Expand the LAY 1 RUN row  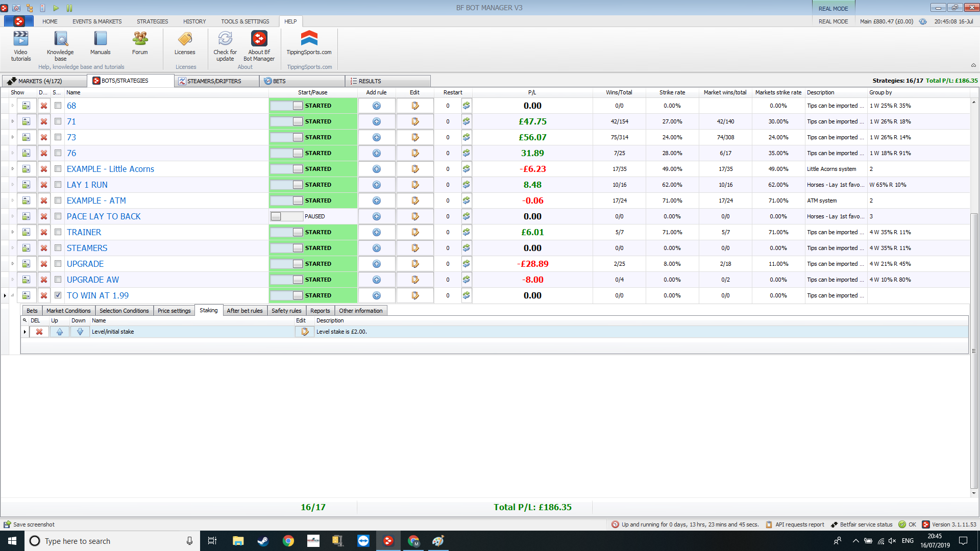(13, 185)
